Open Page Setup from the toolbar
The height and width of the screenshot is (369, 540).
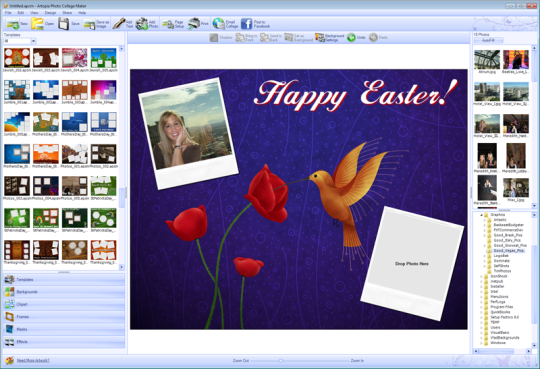(173, 24)
